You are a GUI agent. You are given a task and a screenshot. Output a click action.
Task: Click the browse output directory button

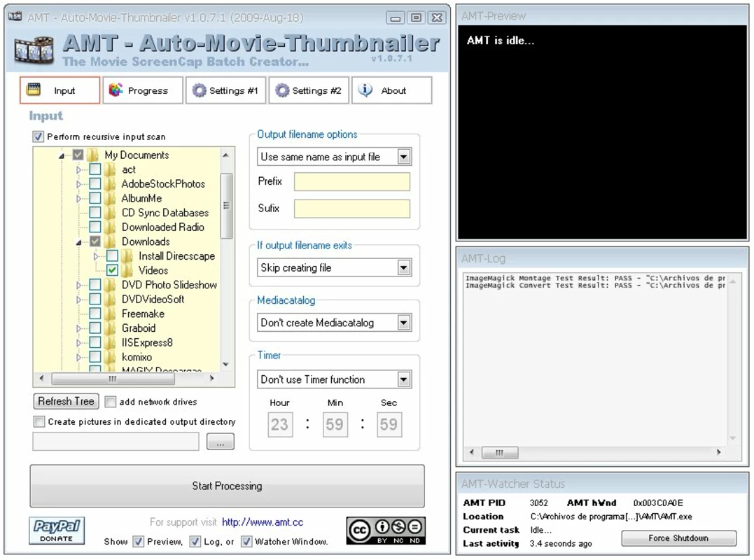click(221, 442)
